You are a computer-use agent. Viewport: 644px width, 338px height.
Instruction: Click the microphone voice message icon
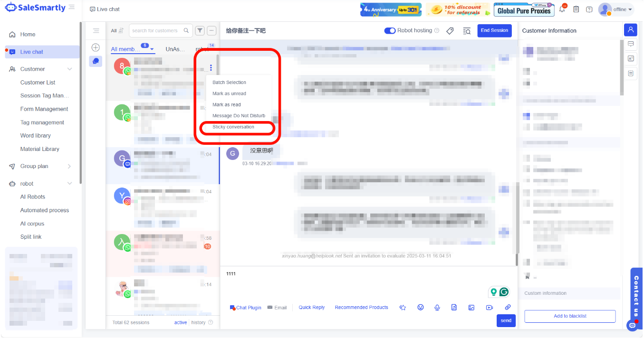(437, 308)
